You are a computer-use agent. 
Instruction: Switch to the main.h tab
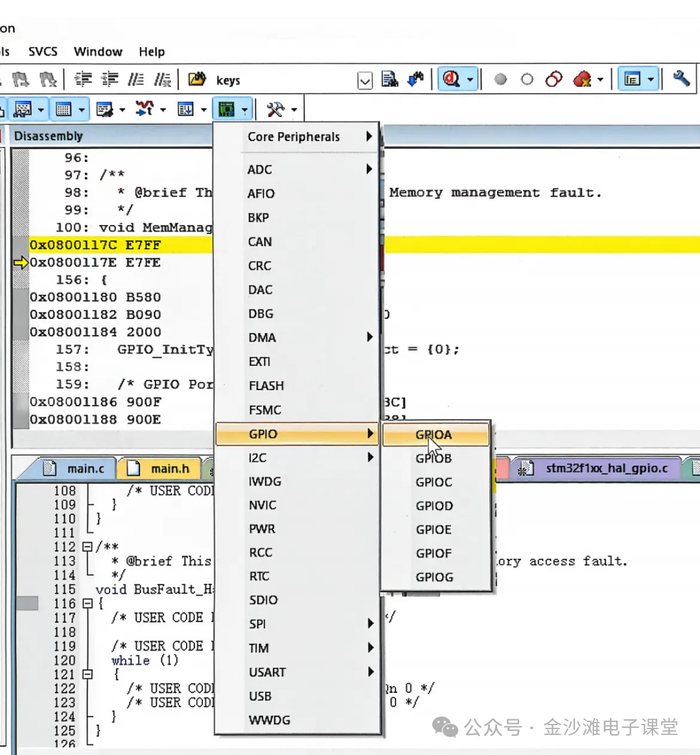pos(160,469)
